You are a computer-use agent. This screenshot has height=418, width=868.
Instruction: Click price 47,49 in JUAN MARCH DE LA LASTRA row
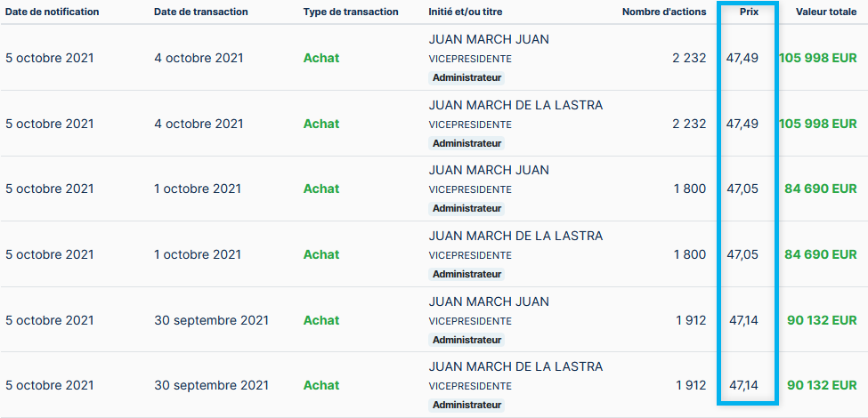(x=742, y=124)
